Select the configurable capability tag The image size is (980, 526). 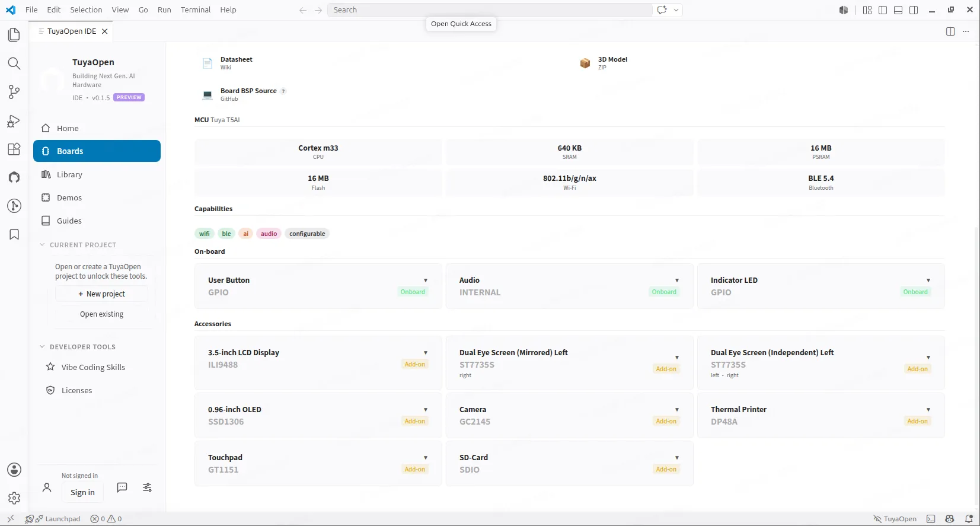(x=307, y=234)
